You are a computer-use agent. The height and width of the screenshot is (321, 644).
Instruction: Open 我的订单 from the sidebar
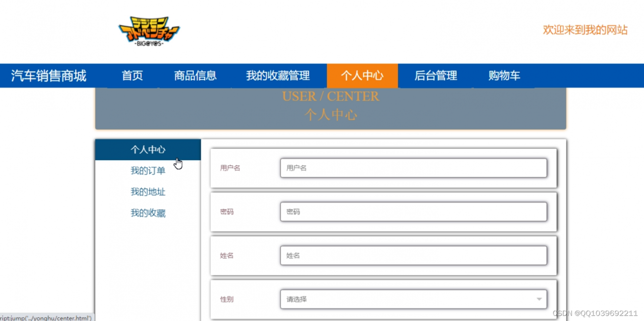point(148,170)
